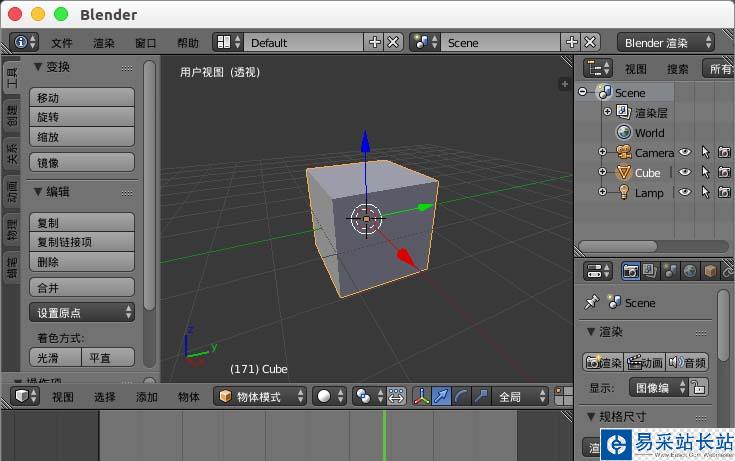Click the 复制 button
Screen dimensions: 735x461
tap(82, 222)
